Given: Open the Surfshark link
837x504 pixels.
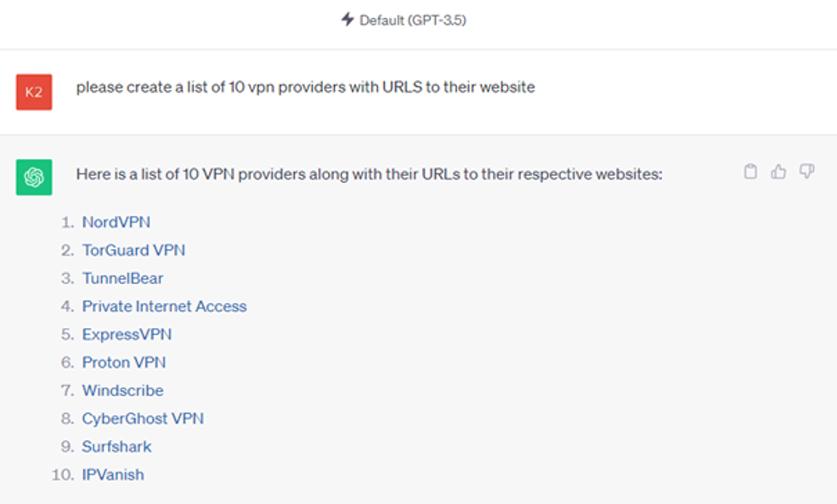Looking at the screenshot, I should [x=116, y=446].
